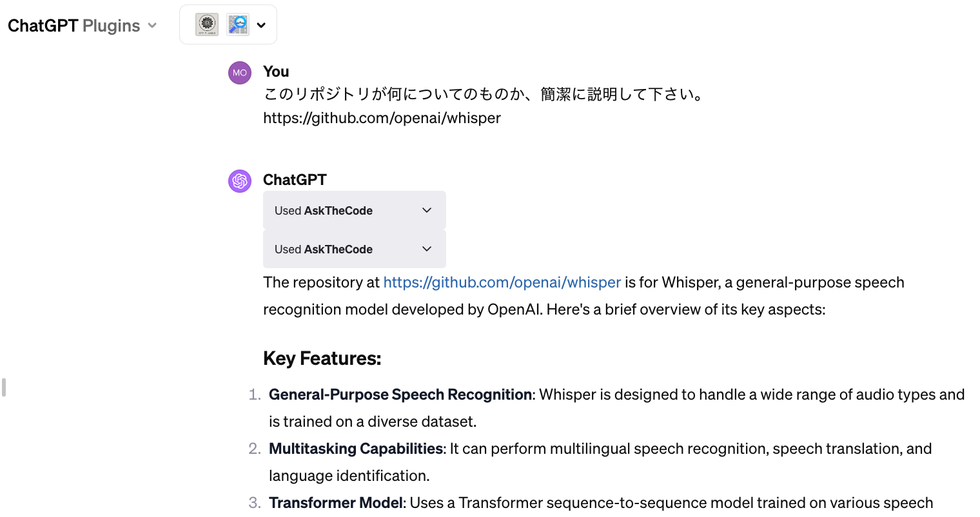Expand the second Used AskTheCode block
The width and height of the screenshot is (980, 517).
point(354,249)
